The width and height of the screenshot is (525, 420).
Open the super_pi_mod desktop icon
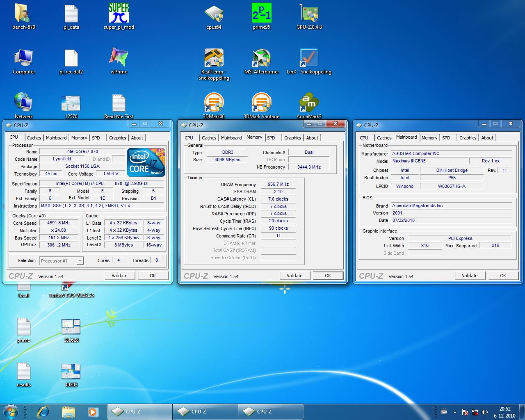[119, 14]
